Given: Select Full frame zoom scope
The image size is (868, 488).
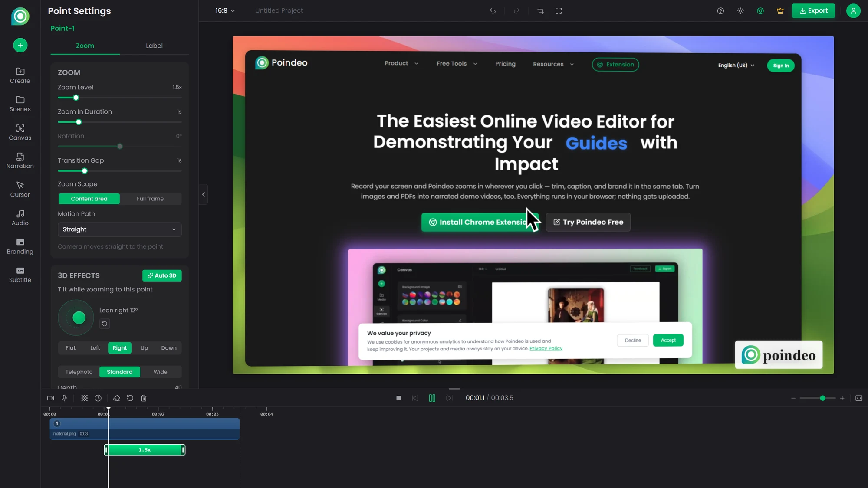Looking at the screenshot, I should [150, 199].
